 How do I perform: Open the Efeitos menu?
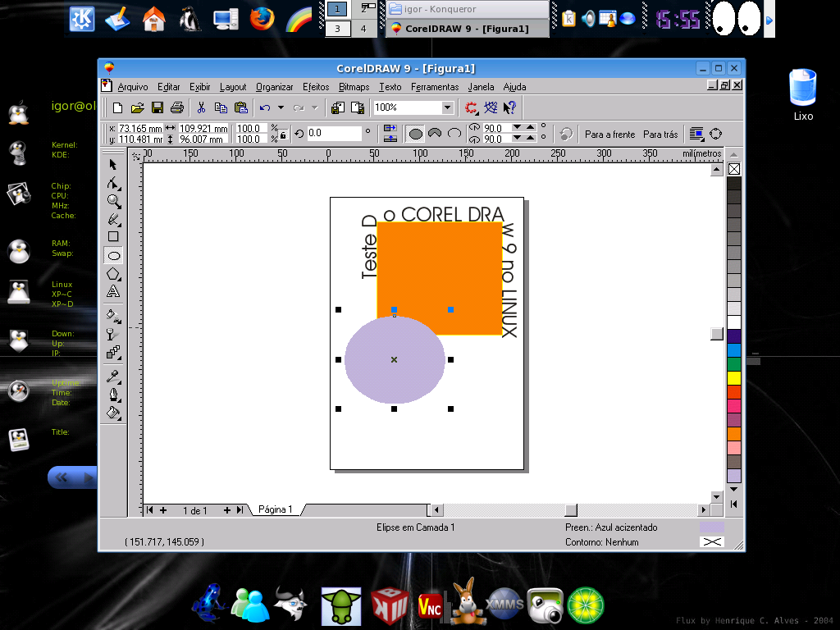tap(316, 87)
